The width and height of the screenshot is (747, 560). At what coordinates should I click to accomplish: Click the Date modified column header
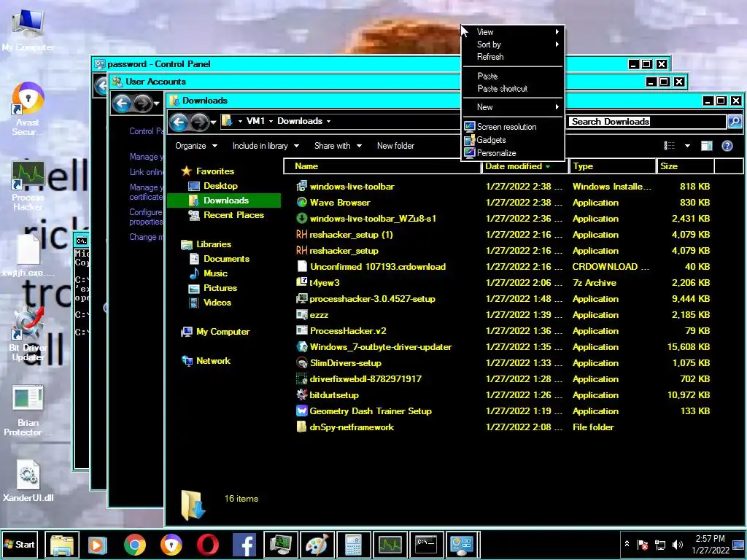[525, 166]
